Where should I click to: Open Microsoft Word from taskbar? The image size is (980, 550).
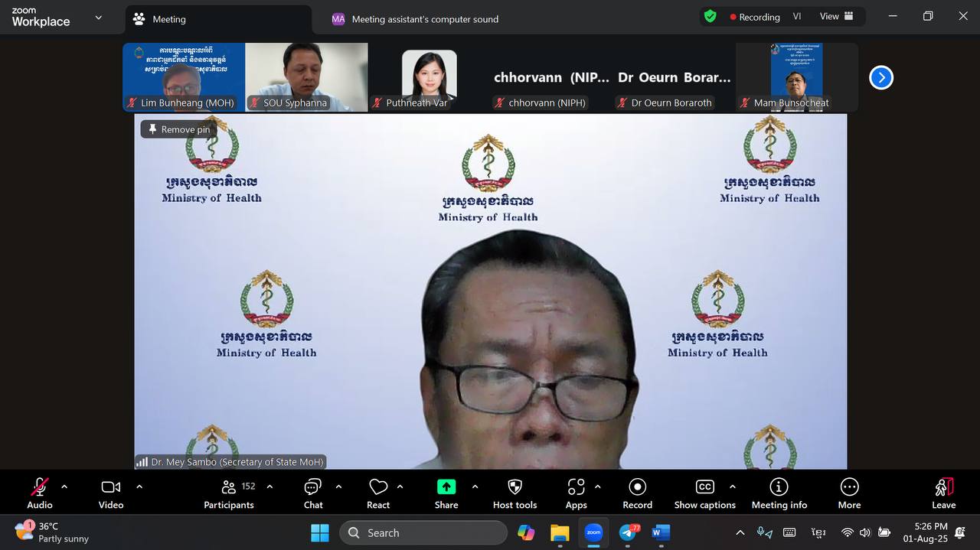coord(661,532)
